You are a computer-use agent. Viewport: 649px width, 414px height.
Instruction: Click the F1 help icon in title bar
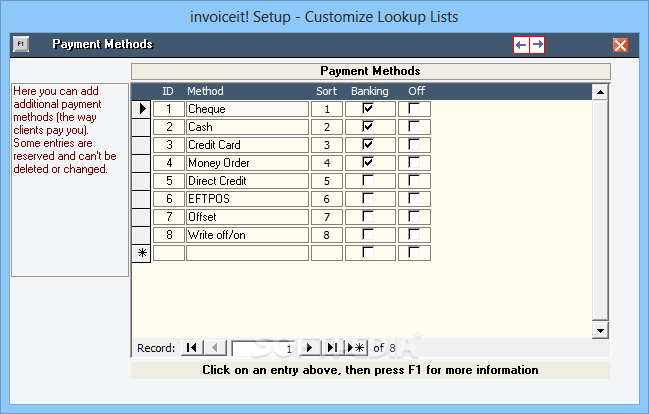tap(21, 44)
